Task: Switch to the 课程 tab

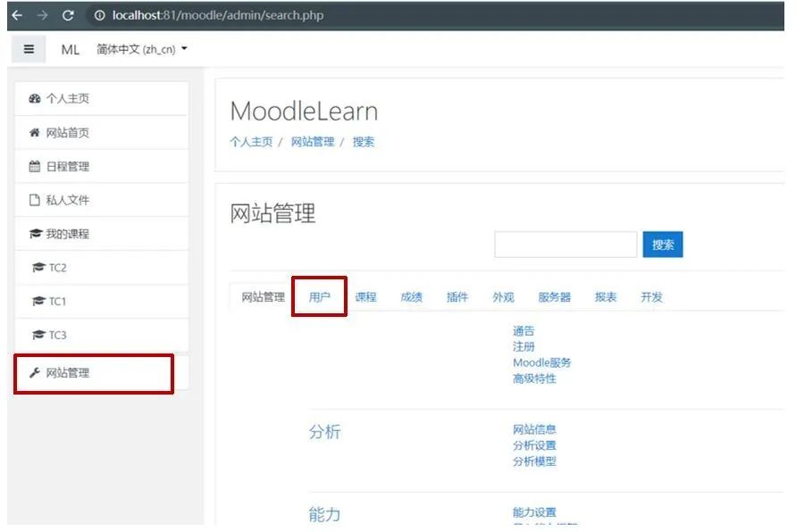Action: click(x=365, y=297)
